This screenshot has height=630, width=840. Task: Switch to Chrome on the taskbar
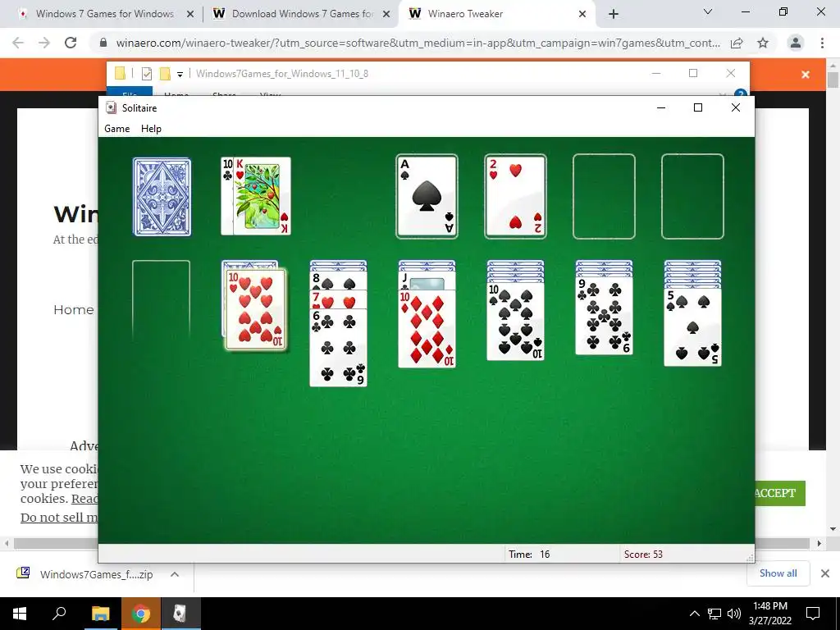point(140,614)
